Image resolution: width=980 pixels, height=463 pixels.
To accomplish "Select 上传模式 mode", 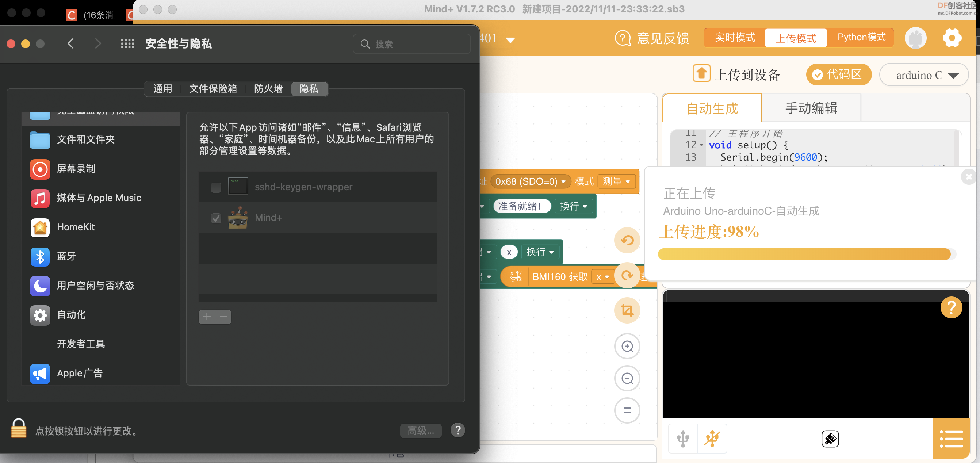I will [x=796, y=38].
